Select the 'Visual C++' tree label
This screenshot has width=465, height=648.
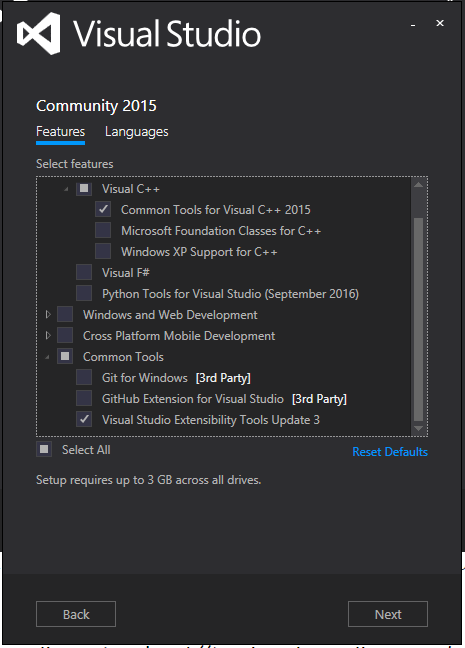tap(131, 189)
